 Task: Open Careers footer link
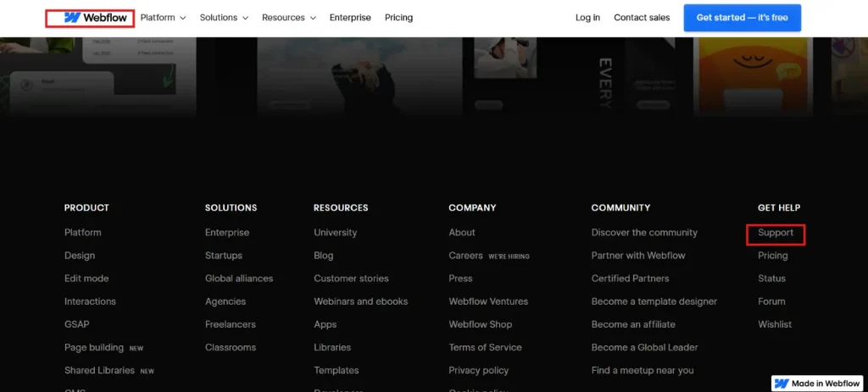465,256
